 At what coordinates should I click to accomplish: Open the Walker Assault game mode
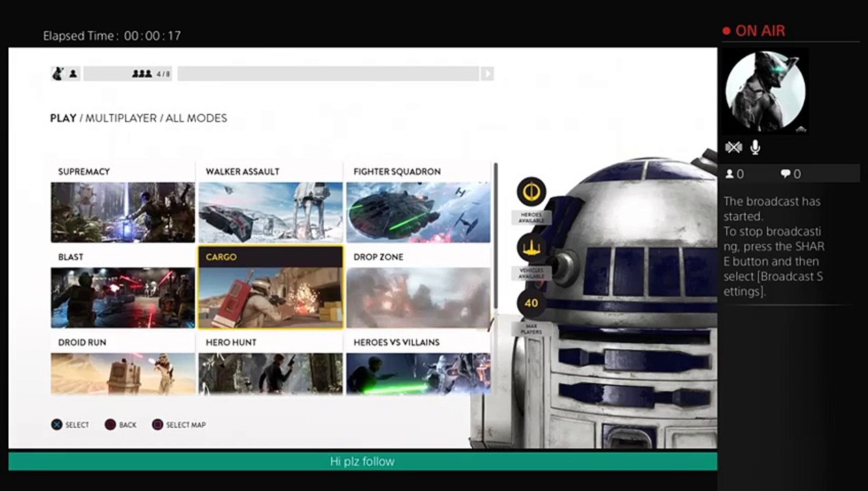[270, 203]
